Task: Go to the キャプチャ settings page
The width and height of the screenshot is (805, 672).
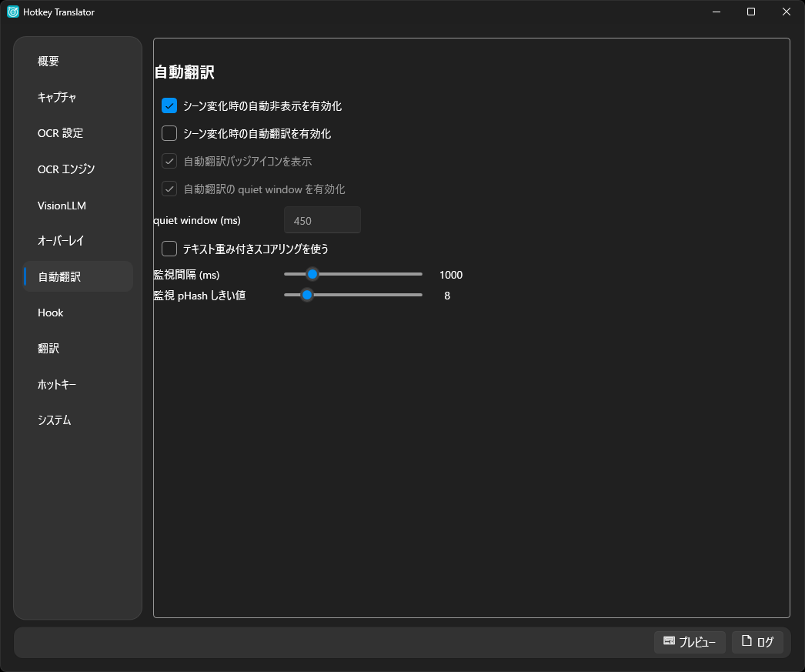Action: click(78, 97)
